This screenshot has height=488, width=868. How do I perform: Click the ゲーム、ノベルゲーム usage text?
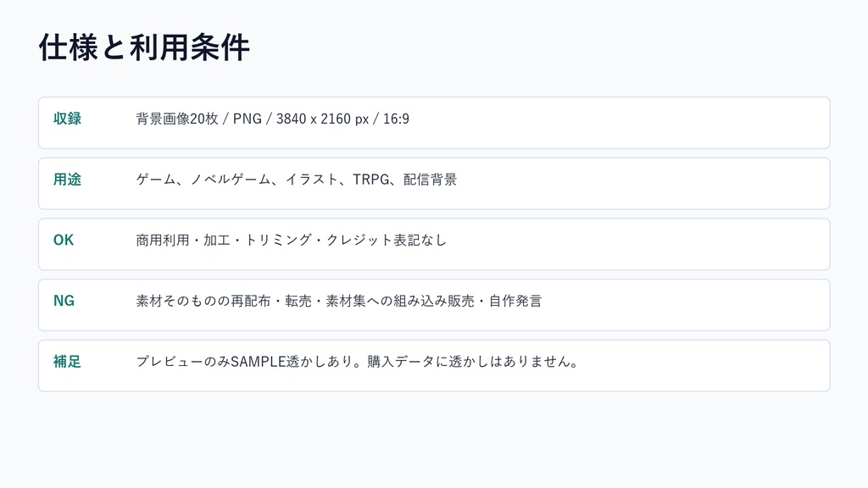pos(203,180)
